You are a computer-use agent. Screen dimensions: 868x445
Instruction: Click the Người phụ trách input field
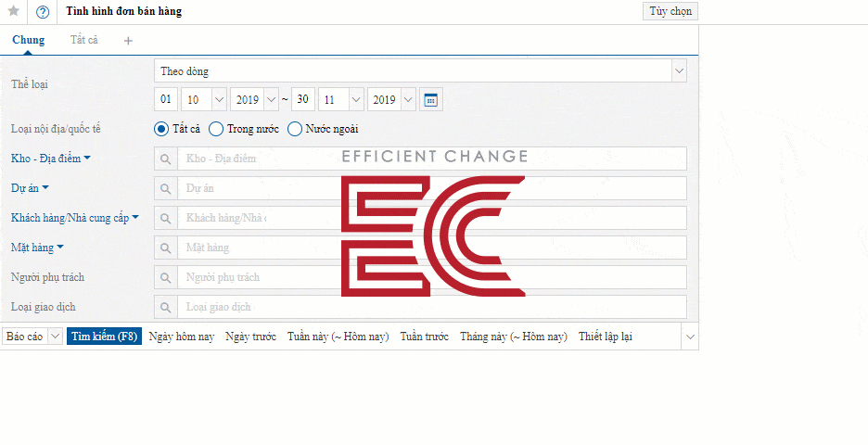[x=432, y=277]
